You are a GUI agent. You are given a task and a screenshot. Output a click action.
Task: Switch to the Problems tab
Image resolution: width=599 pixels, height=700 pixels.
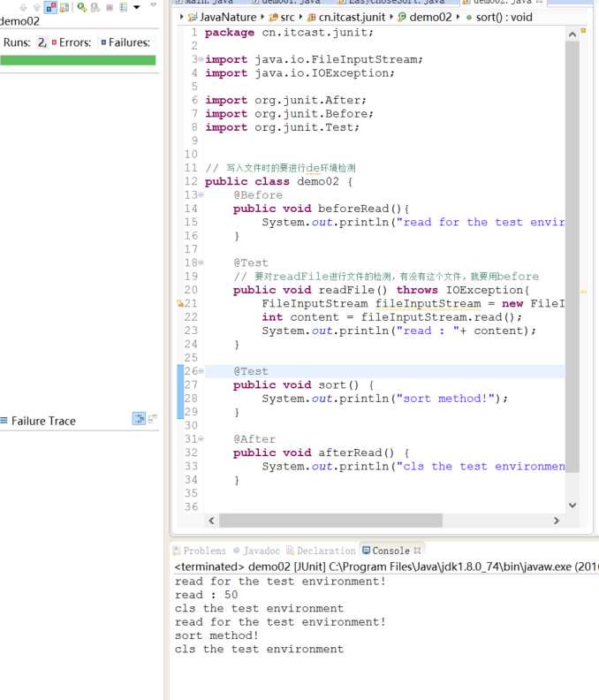pos(200,551)
